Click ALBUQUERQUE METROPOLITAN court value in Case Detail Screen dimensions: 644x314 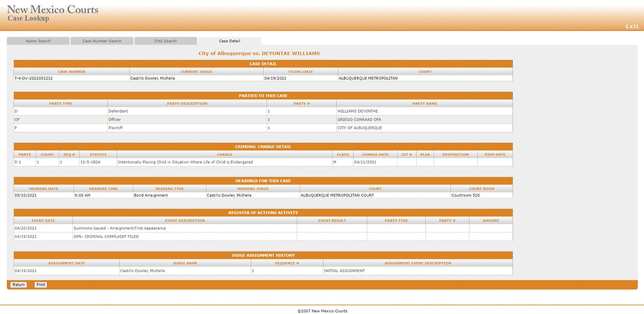[368, 78]
